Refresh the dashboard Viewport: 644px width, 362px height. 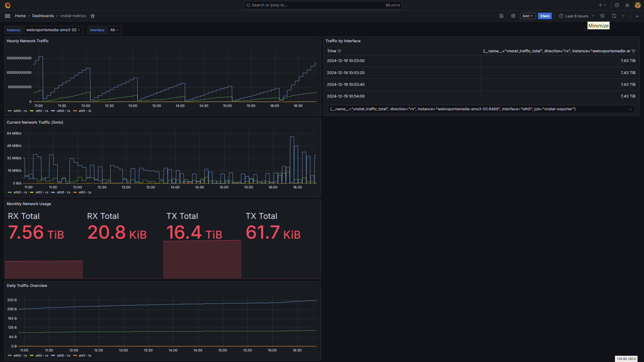tap(614, 16)
